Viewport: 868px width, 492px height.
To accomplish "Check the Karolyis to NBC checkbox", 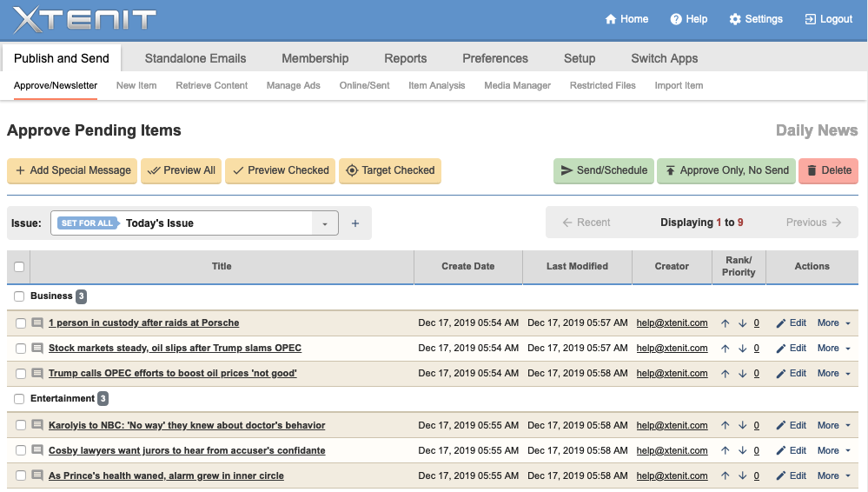I will [x=21, y=425].
